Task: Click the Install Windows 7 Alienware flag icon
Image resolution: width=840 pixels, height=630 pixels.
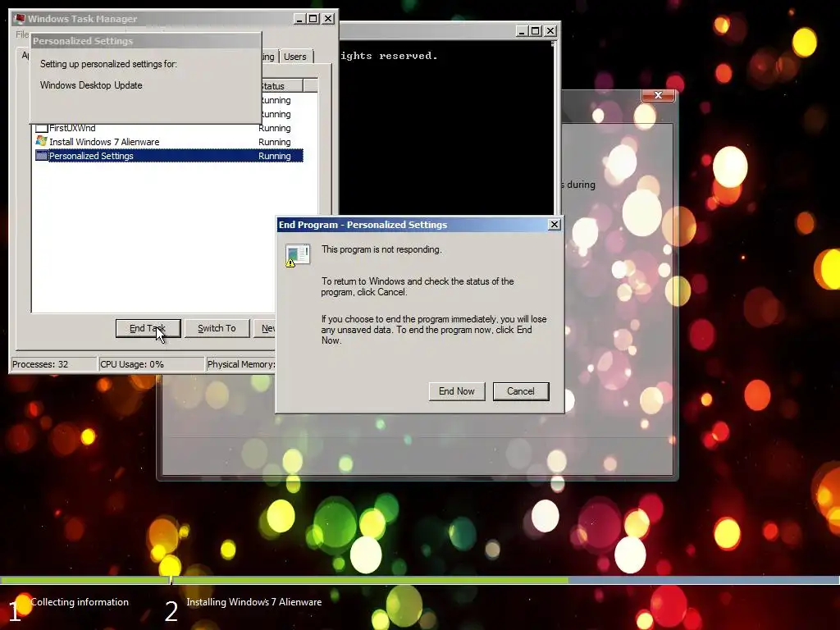Action: click(41, 141)
